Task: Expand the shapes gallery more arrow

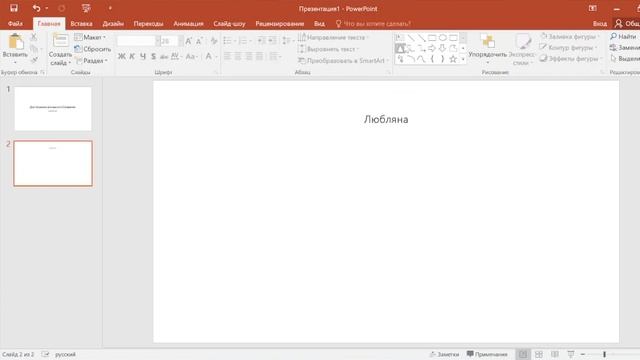Action: (x=463, y=59)
